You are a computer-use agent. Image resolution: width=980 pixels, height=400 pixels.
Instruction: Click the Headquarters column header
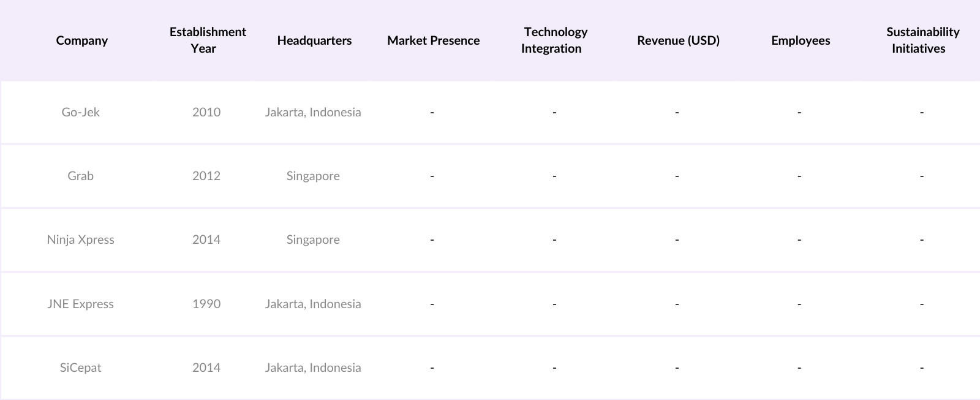[x=314, y=40]
